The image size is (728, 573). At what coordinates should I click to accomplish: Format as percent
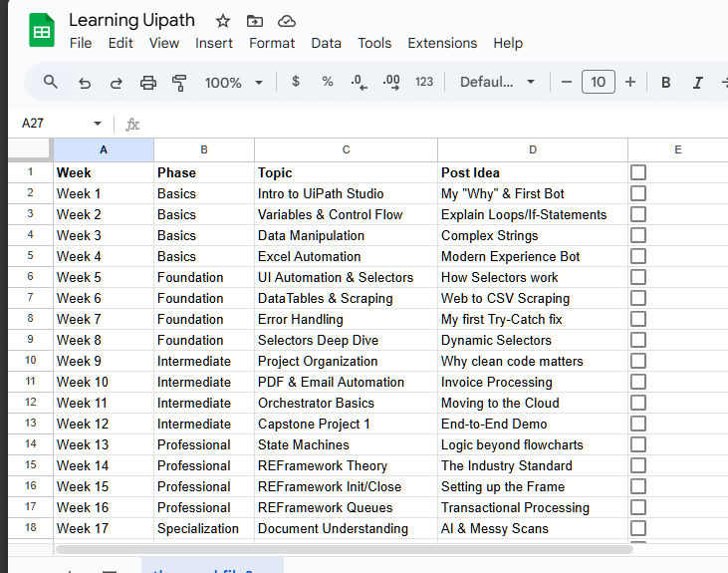(x=328, y=82)
